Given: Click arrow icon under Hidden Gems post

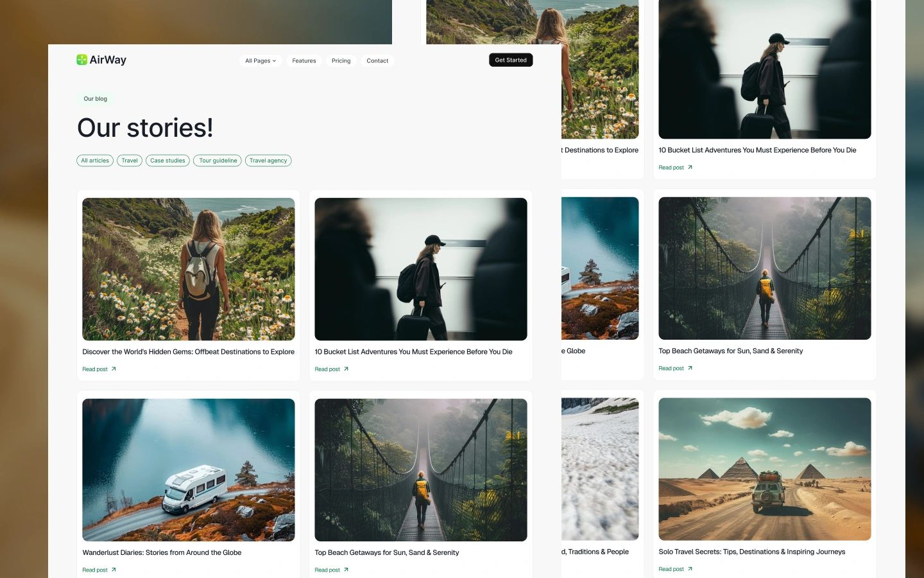Looking at the screenshot, I should 114,369.
